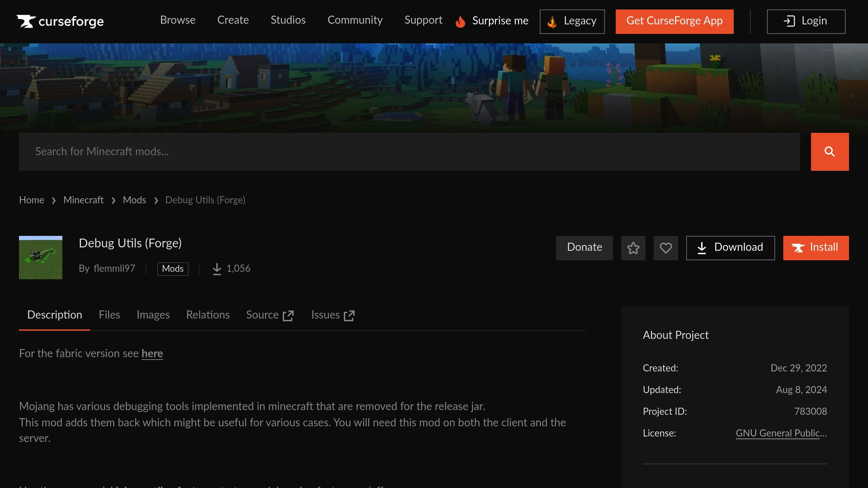Click the star/favorite rating icon
The height and width of the screenshot is (488, 868).
tap(633, 248)
